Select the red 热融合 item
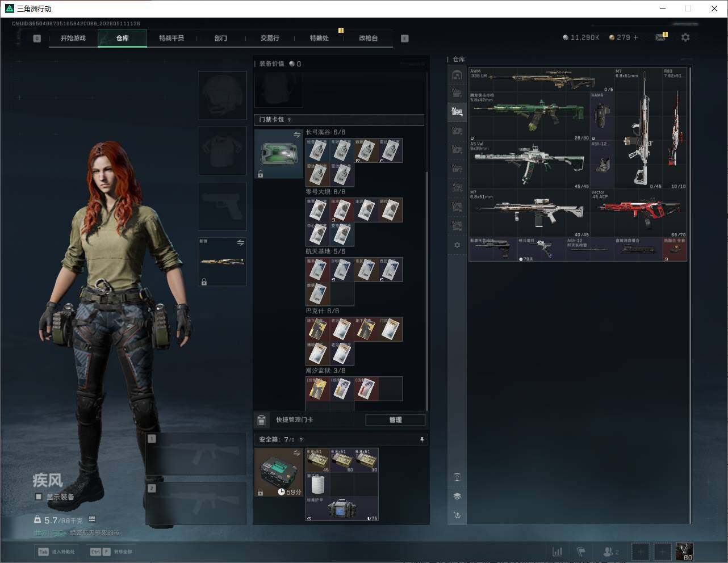This screenshot has height=563, width=728. 675,249
